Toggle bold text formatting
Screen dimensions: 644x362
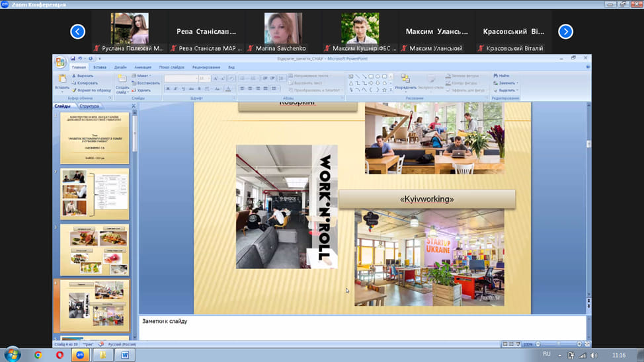[x=168, y=89]
